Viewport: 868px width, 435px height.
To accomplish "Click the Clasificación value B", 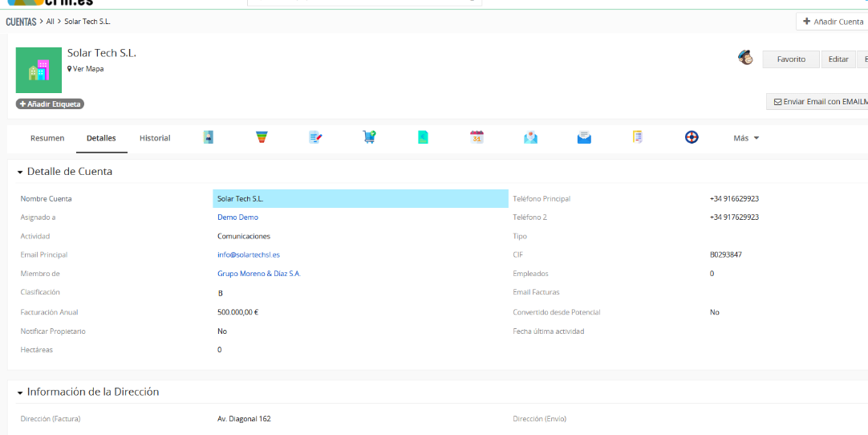I will point(221,293).
